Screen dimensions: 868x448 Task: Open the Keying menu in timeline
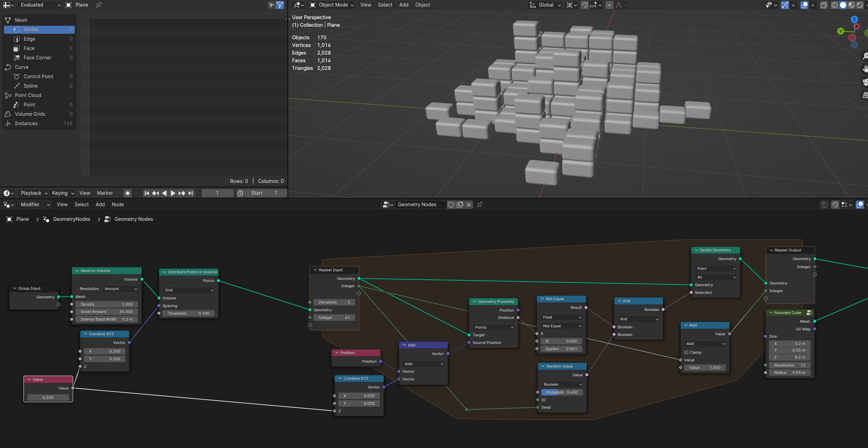pyautogui.click(x=63, y=193)
